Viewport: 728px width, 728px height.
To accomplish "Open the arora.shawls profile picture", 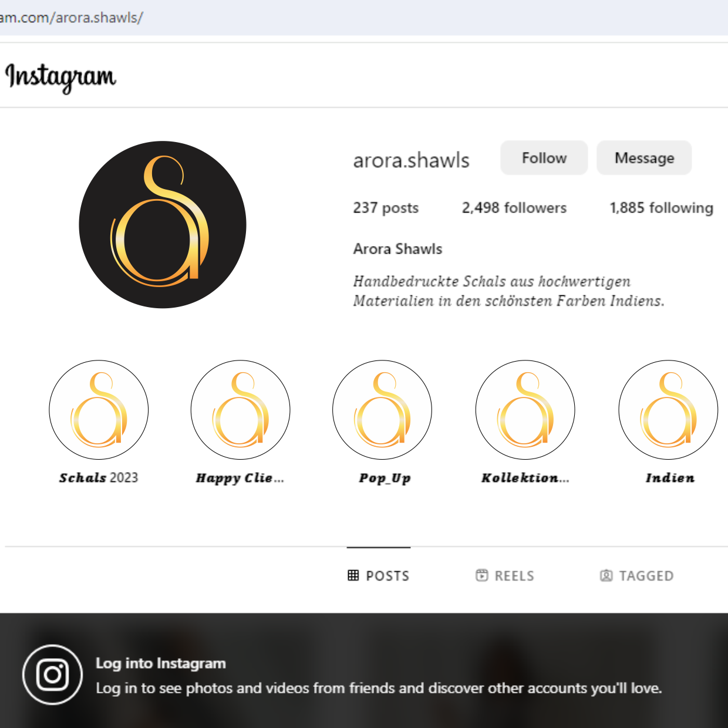I will click(163, 224).
